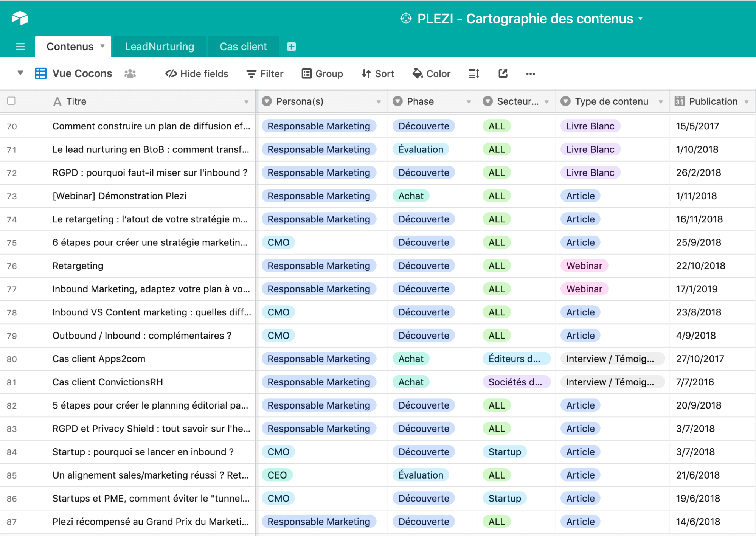Select cell 'Cas client ConvictionsRH'

point(107,382)
